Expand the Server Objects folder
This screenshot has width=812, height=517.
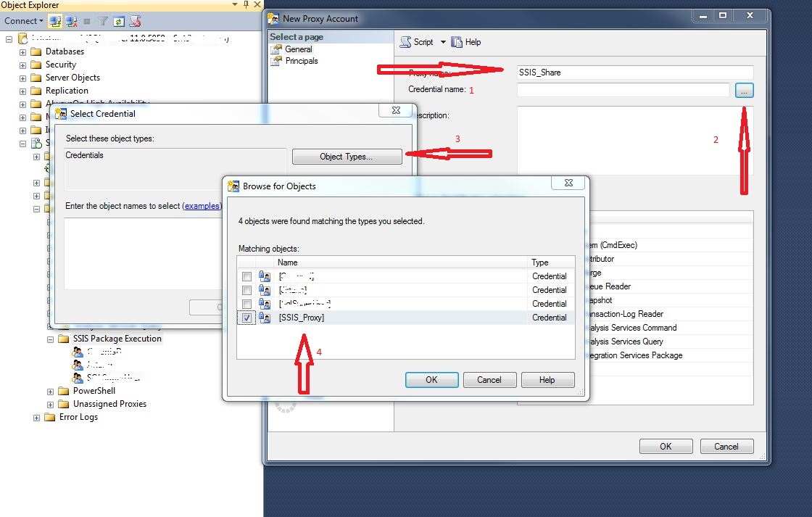click(22, 78)
